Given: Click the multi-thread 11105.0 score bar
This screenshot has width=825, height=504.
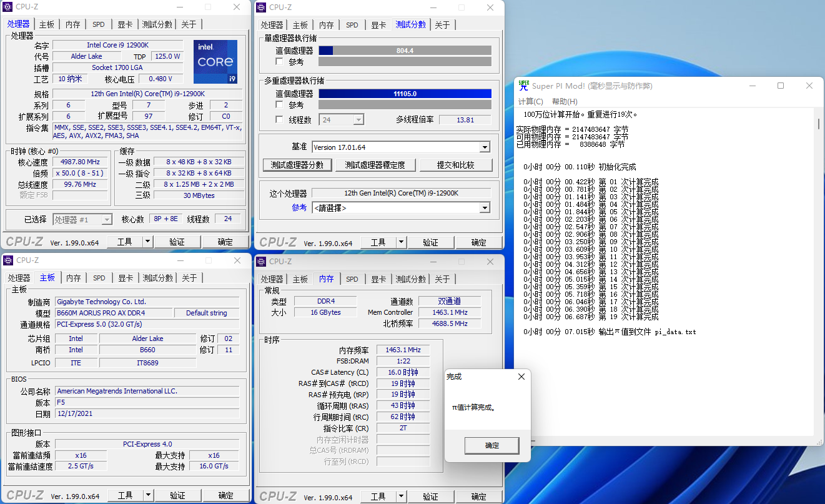Looking at the screenshot, I should click(x=405, y=94).
